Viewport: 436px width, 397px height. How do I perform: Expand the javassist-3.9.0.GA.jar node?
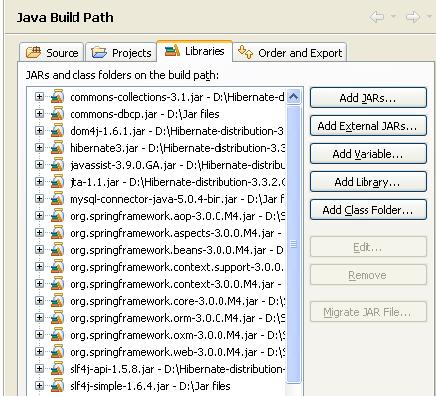39,165
